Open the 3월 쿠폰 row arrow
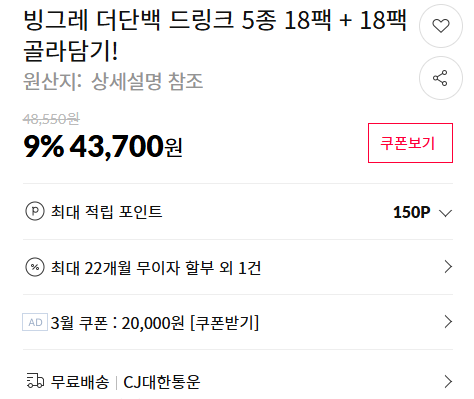This screenshot has width=474, height=399. coord(448,322)
